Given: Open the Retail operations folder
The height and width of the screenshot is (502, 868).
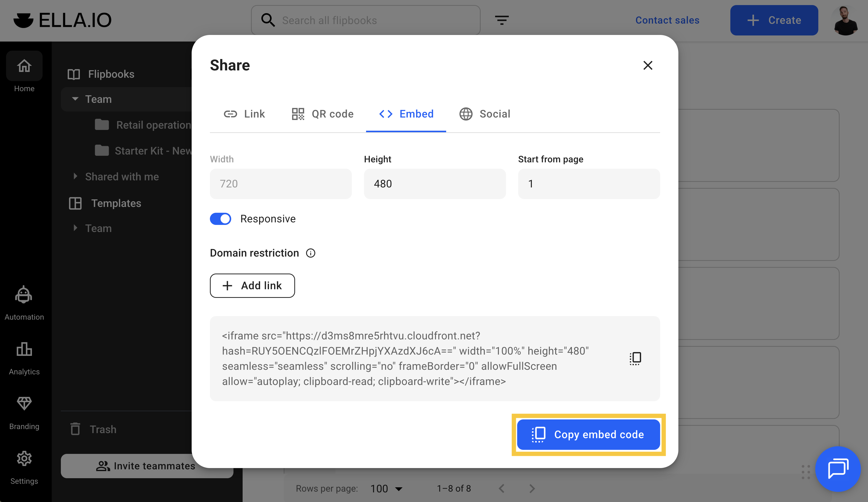Looking at the screenshot, I should (143, 125).
